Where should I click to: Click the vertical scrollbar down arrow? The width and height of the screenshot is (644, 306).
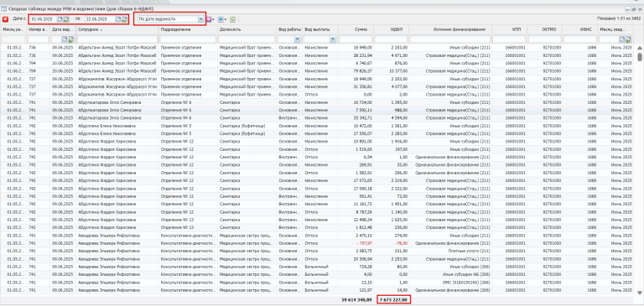pyautogui.click(x=639, y=293)
